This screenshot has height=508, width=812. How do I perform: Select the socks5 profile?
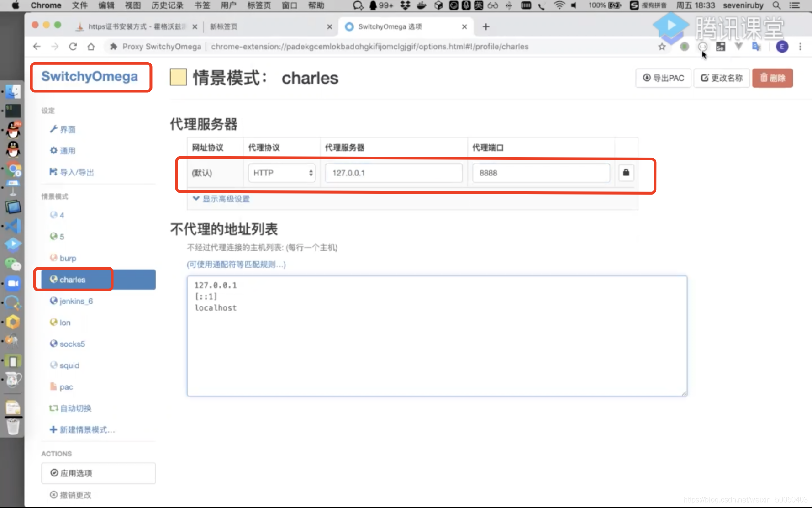[67, 344]
